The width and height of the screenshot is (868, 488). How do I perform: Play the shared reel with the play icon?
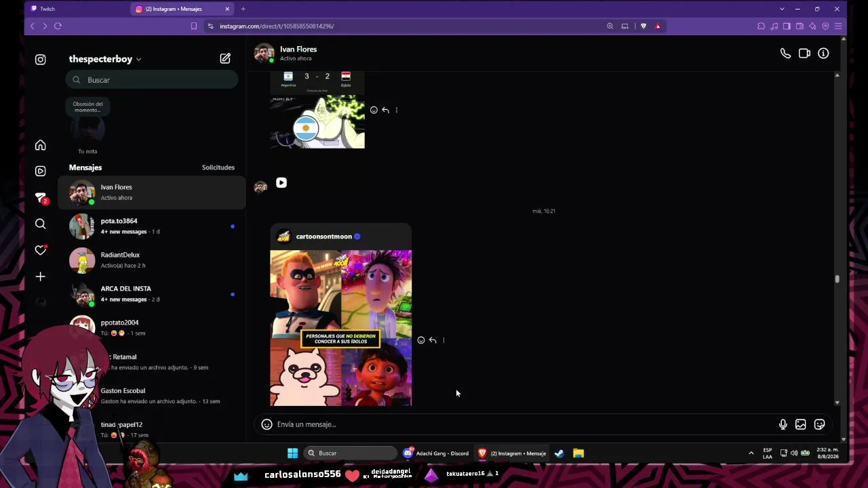click(x=281, y=183)
